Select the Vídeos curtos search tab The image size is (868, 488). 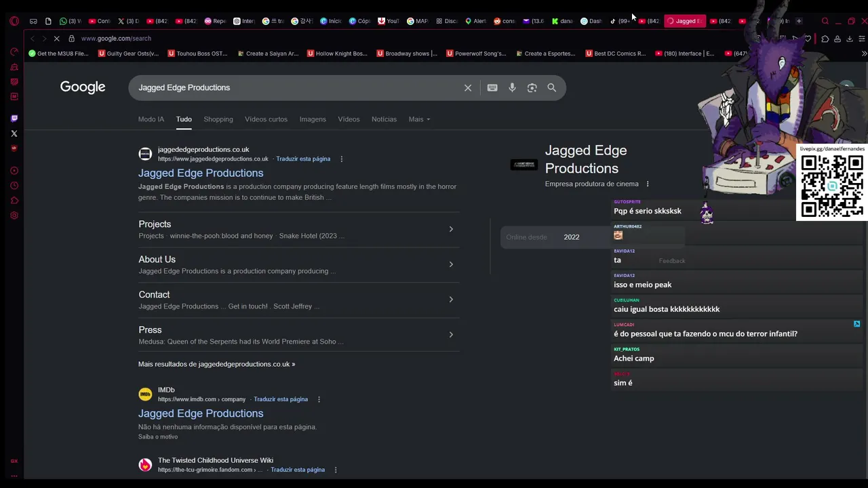tap(266, 119)
